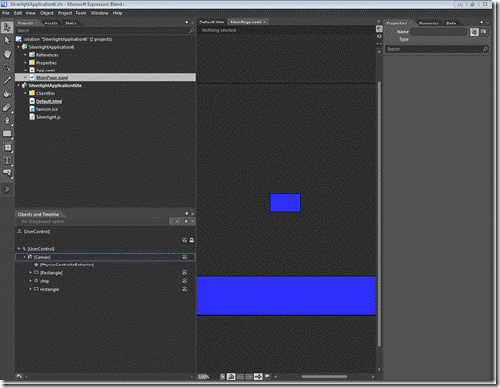Expand the ship object node

pyautogui.click(x=30, y=281)
